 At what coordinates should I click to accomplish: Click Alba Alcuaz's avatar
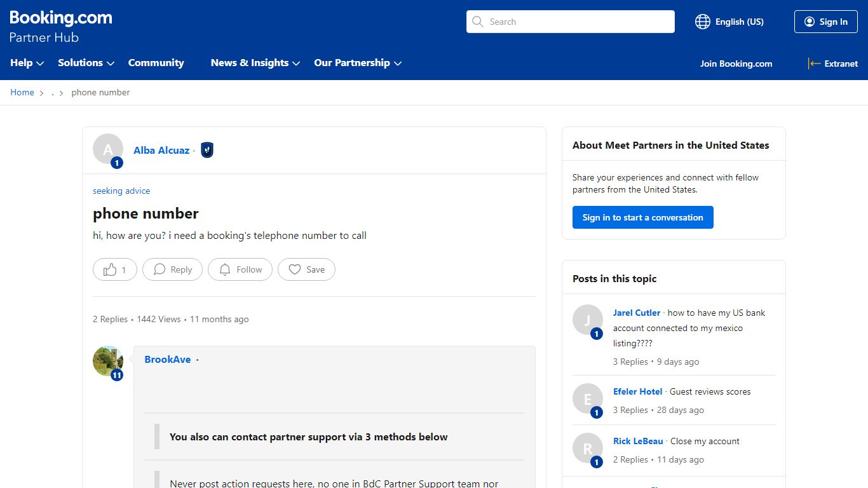pos(108,149)
